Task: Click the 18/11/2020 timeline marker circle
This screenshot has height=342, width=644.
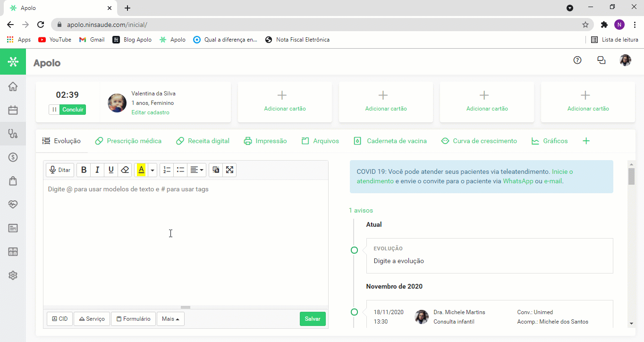Action: 354,312
